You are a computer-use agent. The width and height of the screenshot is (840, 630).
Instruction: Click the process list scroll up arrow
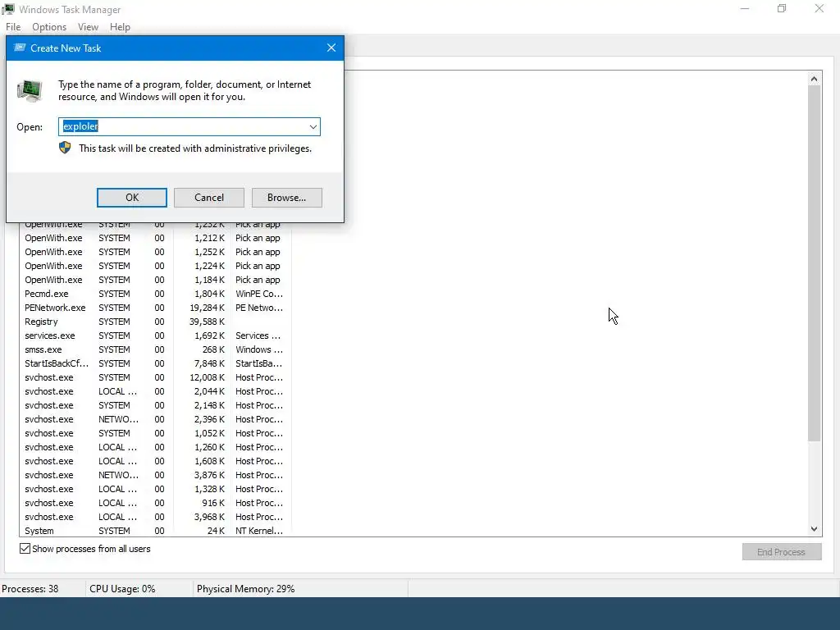[x=814, y=79]
